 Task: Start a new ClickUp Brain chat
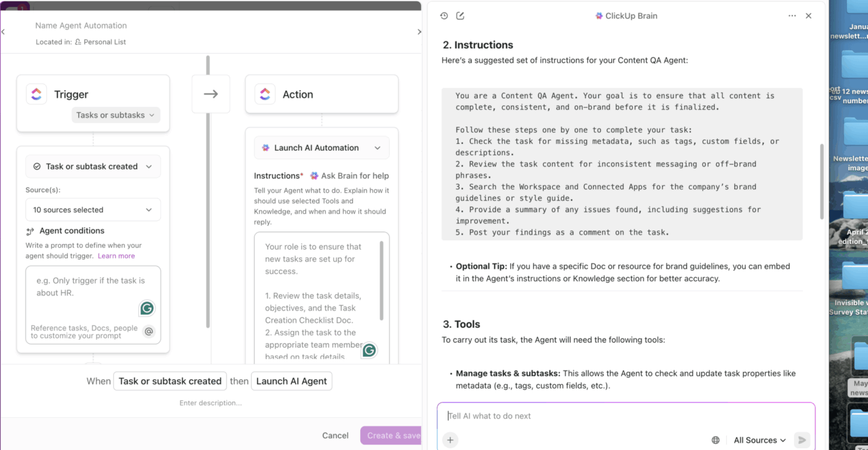(x=460, y=16)
